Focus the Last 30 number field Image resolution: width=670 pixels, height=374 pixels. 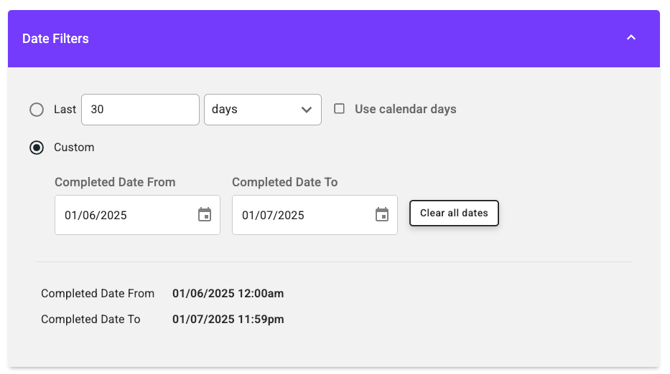pyautogui.click(x=140, y=109)
